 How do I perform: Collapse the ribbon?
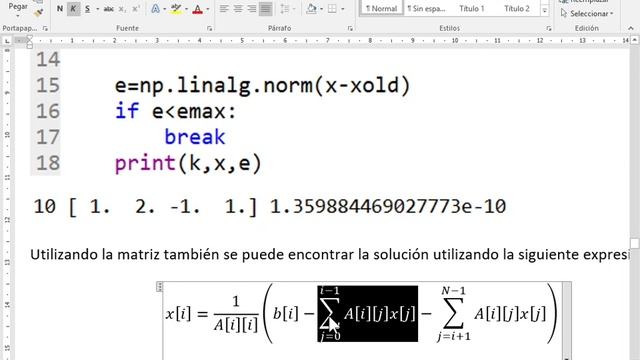(x=631, y=28)
